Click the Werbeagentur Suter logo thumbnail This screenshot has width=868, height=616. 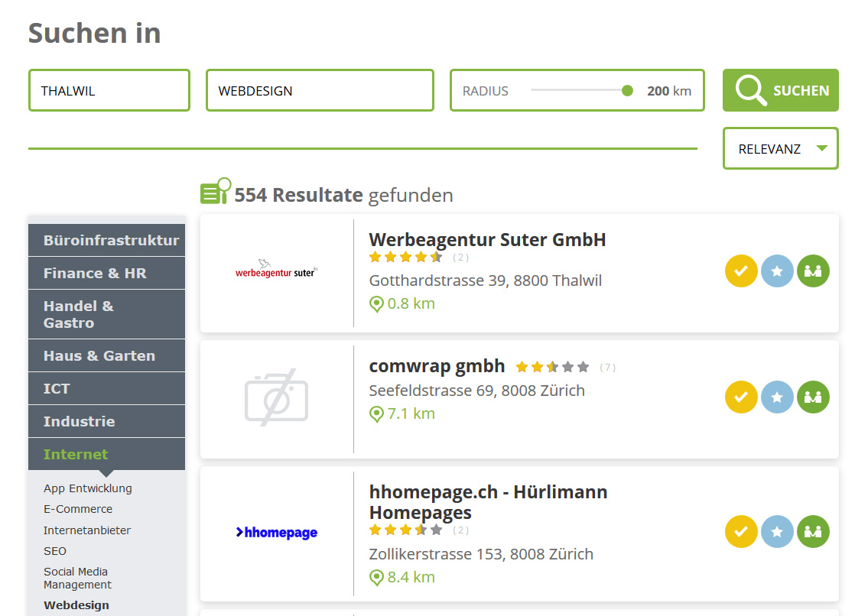pyautogui.click(x=276, y=268)
